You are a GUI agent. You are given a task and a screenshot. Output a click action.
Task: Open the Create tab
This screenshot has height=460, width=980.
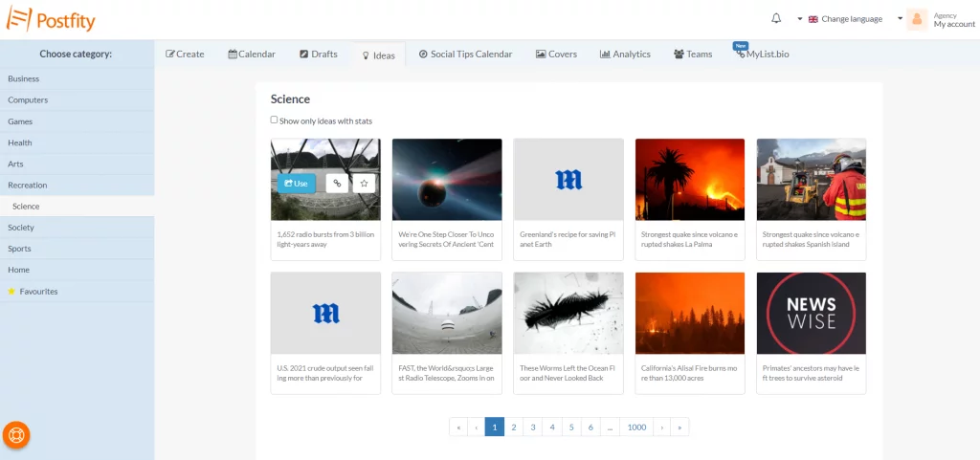point(185,55)
